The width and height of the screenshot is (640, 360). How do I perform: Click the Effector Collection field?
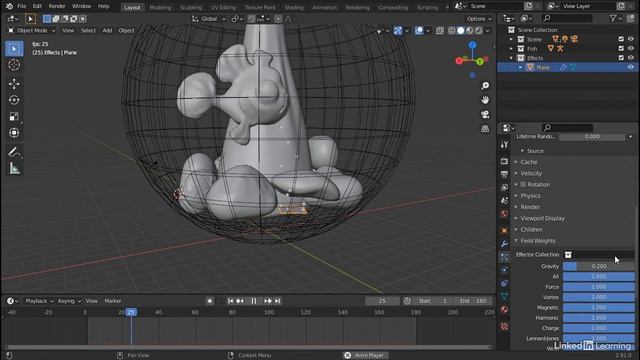click(x=599, y=255)
